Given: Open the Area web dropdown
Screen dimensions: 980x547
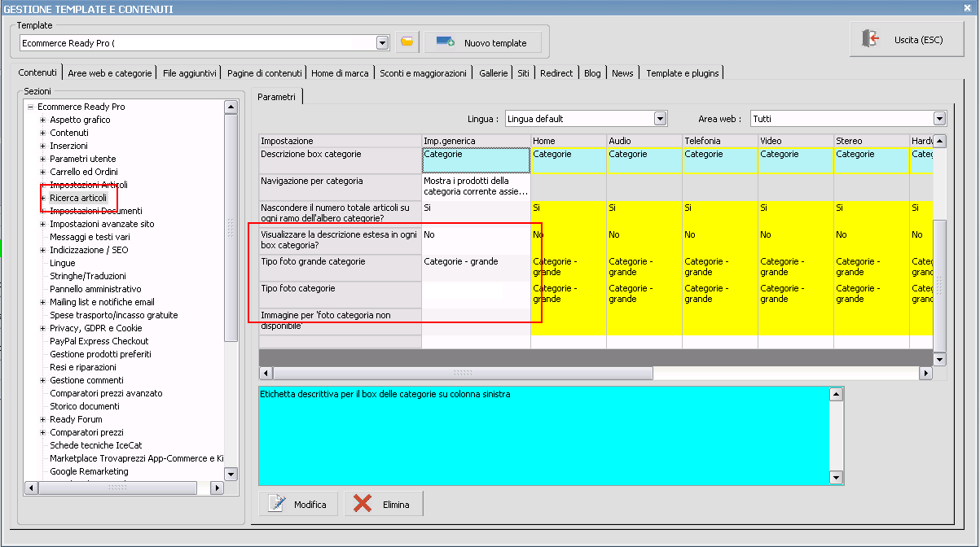Looking at the screenshot, I should click(x=939, y=119).
